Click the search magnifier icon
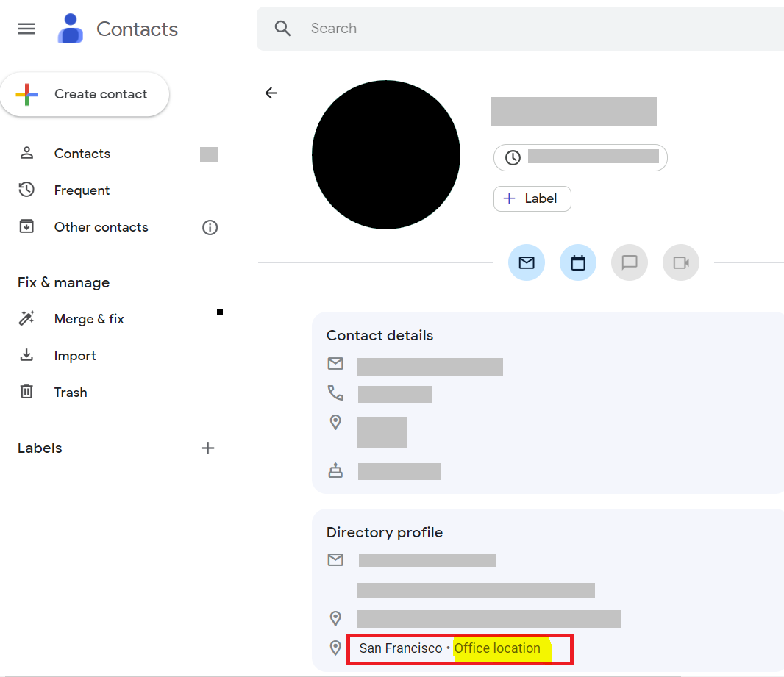 pos(282,29)
